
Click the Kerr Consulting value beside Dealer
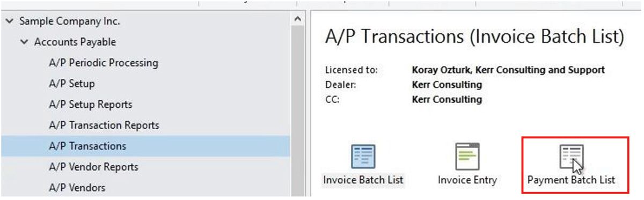pyautogui.click(x=447, y=85)
